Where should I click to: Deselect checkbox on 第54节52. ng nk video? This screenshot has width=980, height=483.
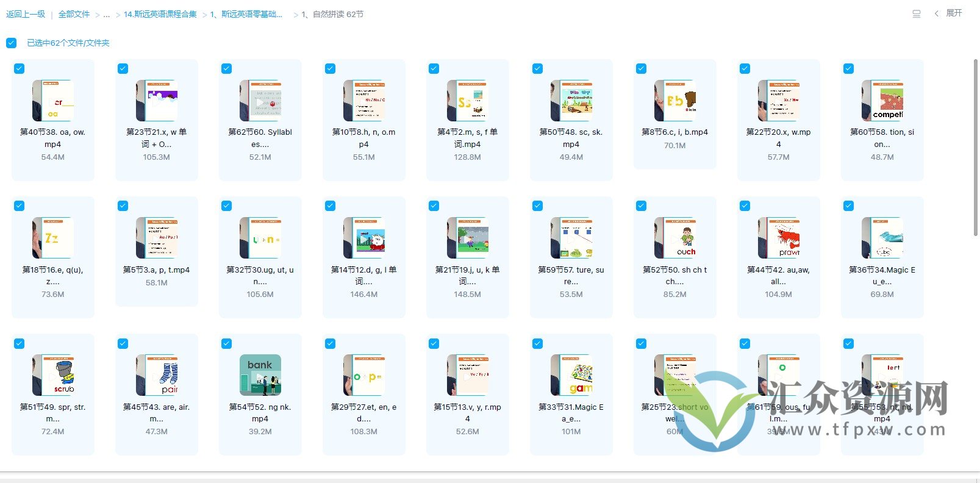pyautogui.click(x=227, y=343)
